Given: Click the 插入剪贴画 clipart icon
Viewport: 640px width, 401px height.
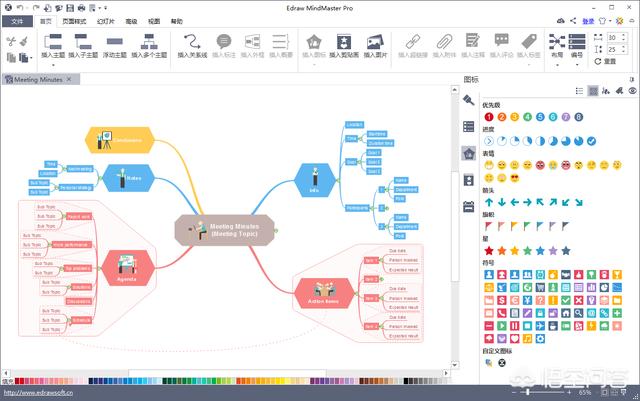Looking at the screenshot, I should click(x=344, y=42).
